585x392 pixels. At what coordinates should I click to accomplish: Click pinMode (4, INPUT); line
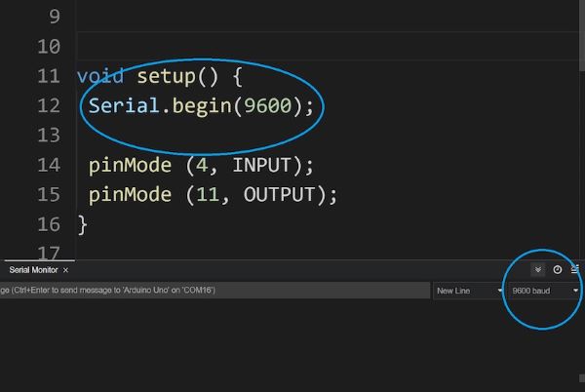(201, 165)
